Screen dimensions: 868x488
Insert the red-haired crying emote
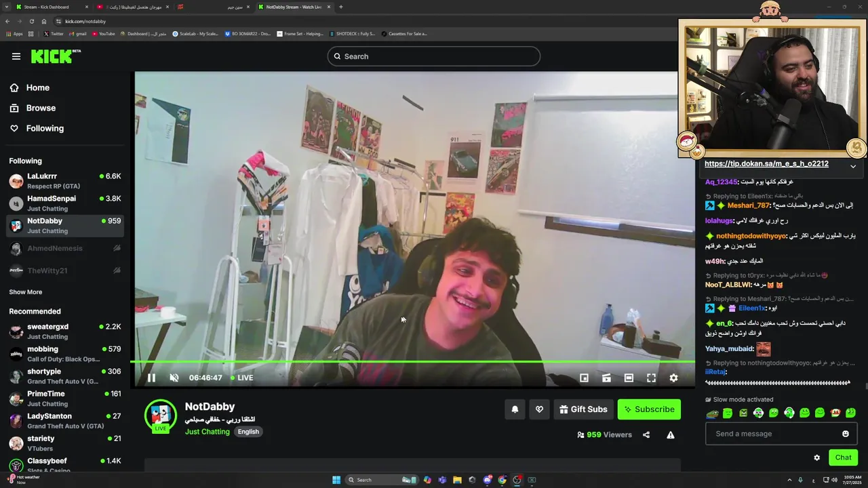pyautogui.click(x=835, y=413)
